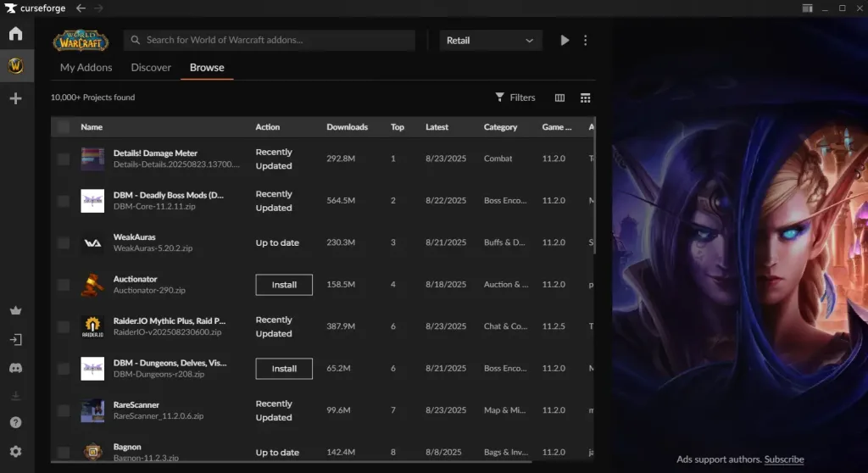Sort by the Top column header

tap(398, 127)
